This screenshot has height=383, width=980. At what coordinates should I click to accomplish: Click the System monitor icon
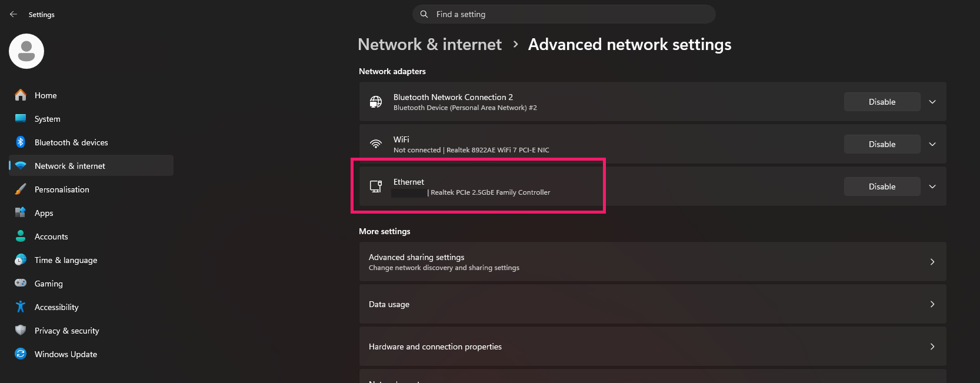point(21,118)
